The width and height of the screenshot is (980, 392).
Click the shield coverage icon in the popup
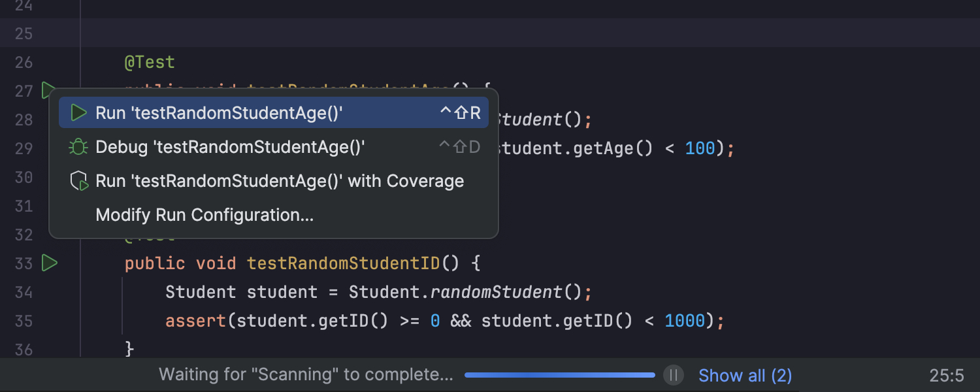(x=79, y=181)
